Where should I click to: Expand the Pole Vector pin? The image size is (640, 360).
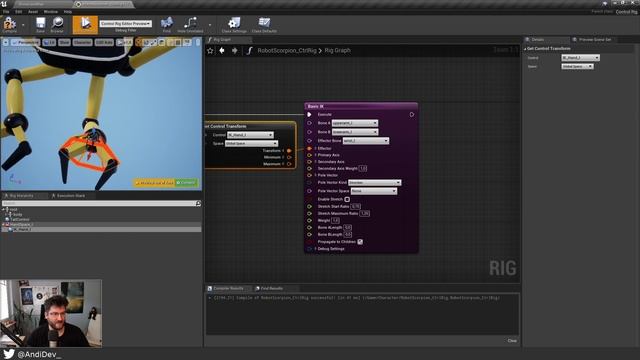(x=316, y=175)
